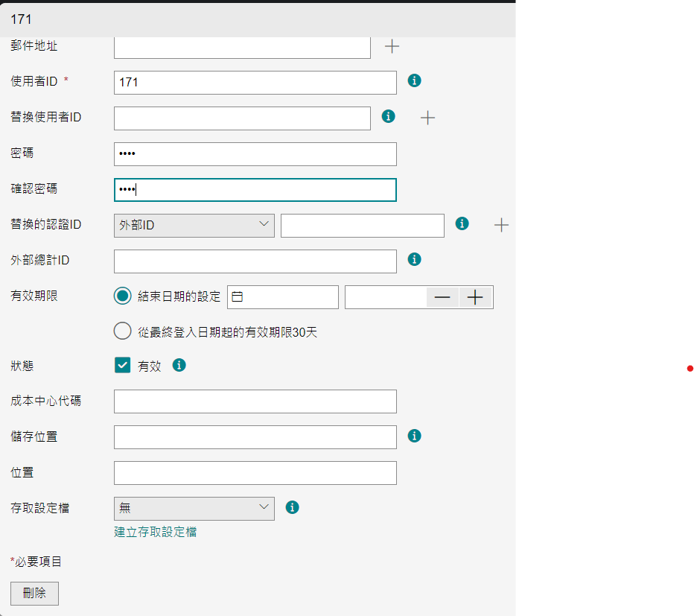Click the 使用者ID field containing 171
694x616 pixels.
click(x=255, y=83)
